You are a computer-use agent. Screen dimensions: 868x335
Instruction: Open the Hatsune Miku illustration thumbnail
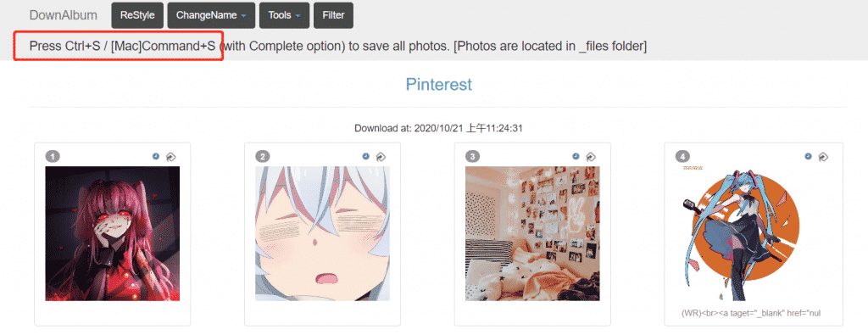point(743,234)
